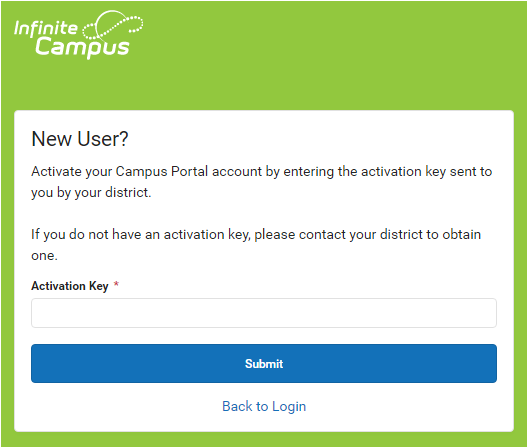
Task: Click the red required asterisk
Action: click(x=116, y=284)
